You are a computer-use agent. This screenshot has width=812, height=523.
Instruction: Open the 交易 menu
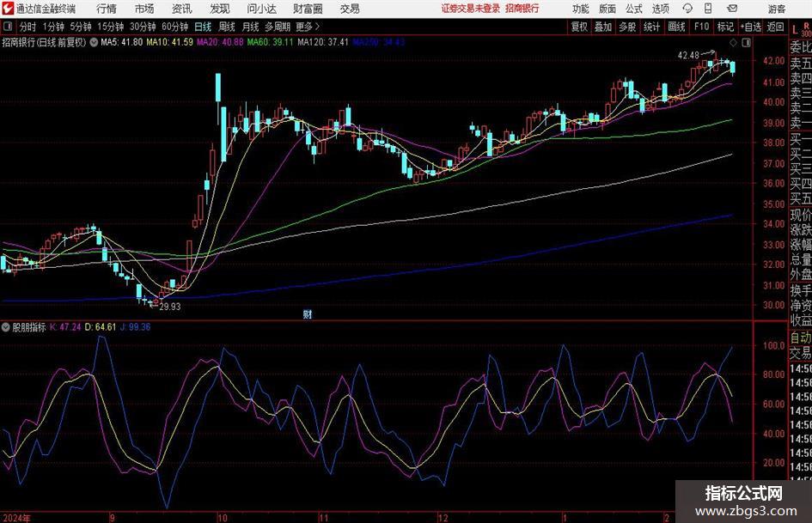coord(350,9)
